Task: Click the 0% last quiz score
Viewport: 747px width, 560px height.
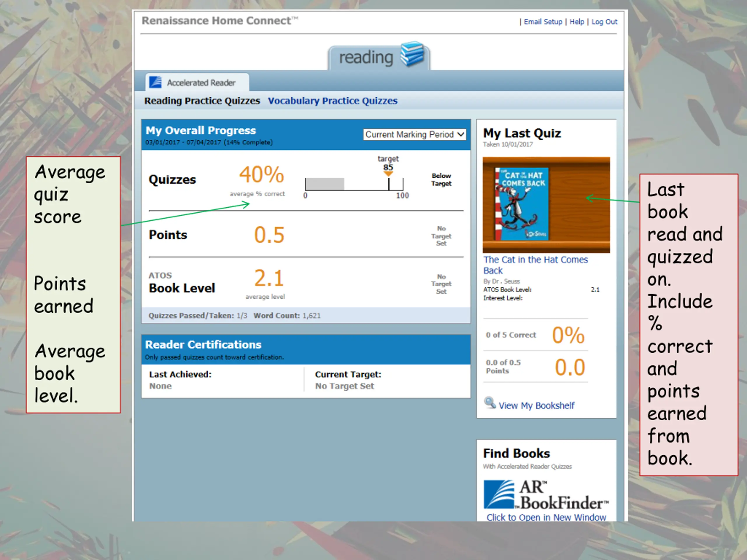Action: click(x=568, y=335)
